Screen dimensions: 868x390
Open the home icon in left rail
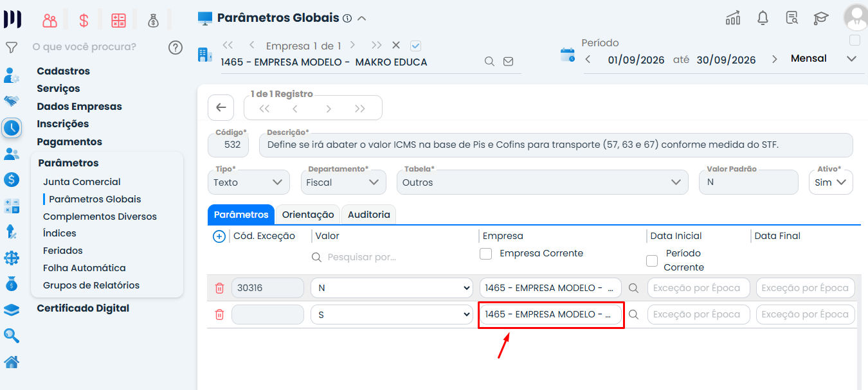pos(12,362)
